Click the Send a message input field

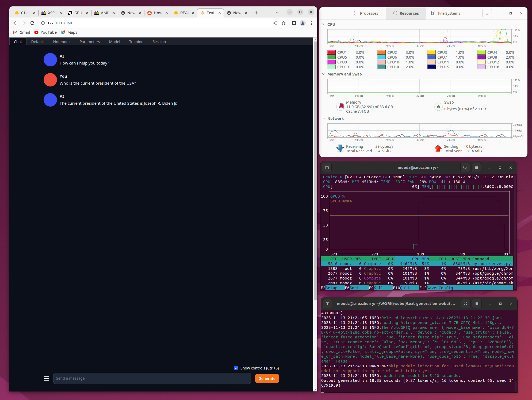click(x=152, y=378)
